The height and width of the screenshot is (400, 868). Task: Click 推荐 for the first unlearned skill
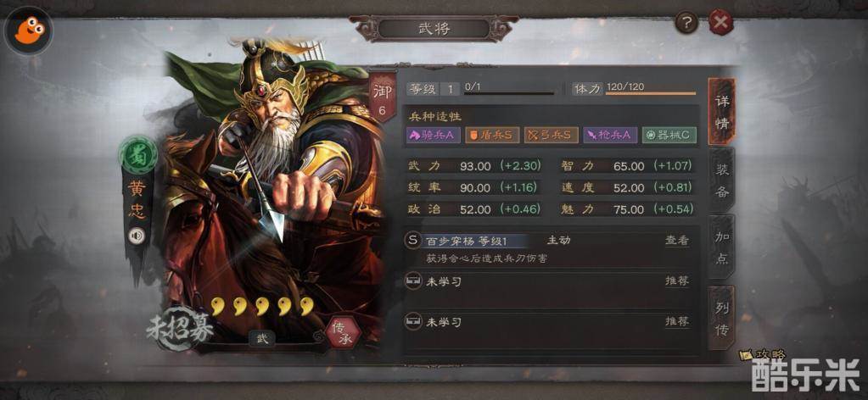(x=677, y=281)
